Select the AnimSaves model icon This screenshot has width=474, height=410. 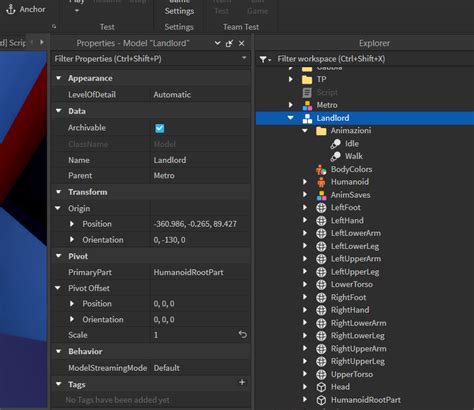click(x=321, y=195)
